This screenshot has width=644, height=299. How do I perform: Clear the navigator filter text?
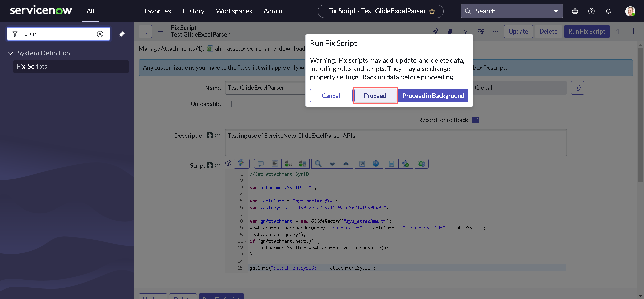(x=100, y=34)
